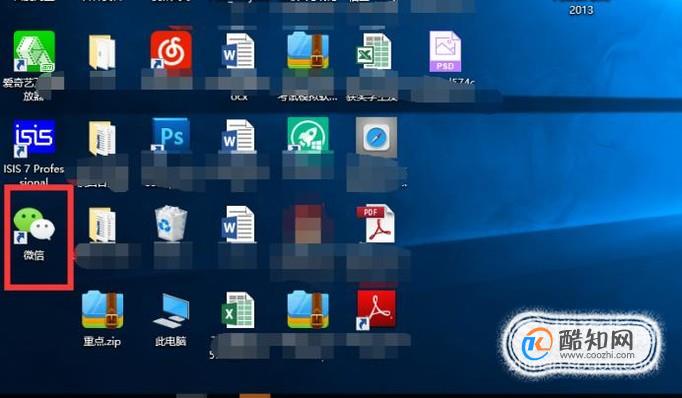682x398 pixels.
Task: Open the folder beside the WeChat shortcut
Action: pyautogui.click(x=102, y=225)
